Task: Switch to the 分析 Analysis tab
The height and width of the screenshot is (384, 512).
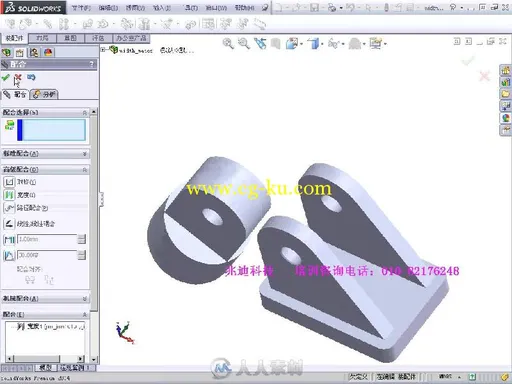Action: [x=44, y=95]
